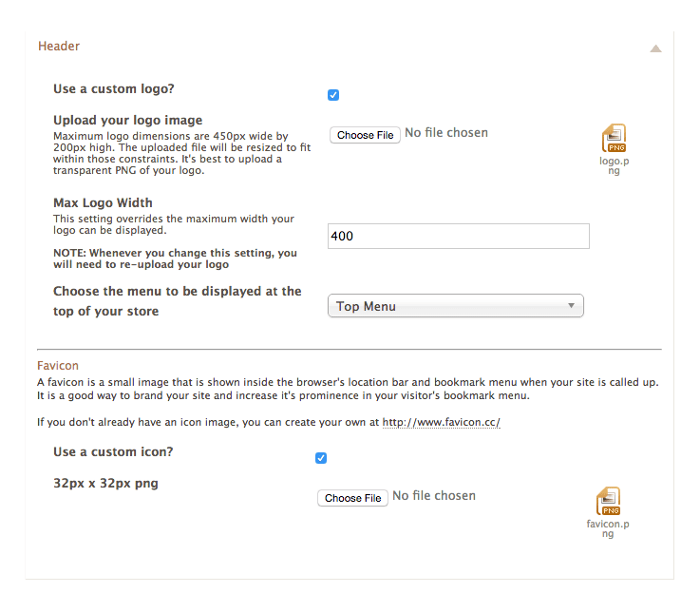
Task: Click the 'Use a custom logo?' label
Action: 114,89
